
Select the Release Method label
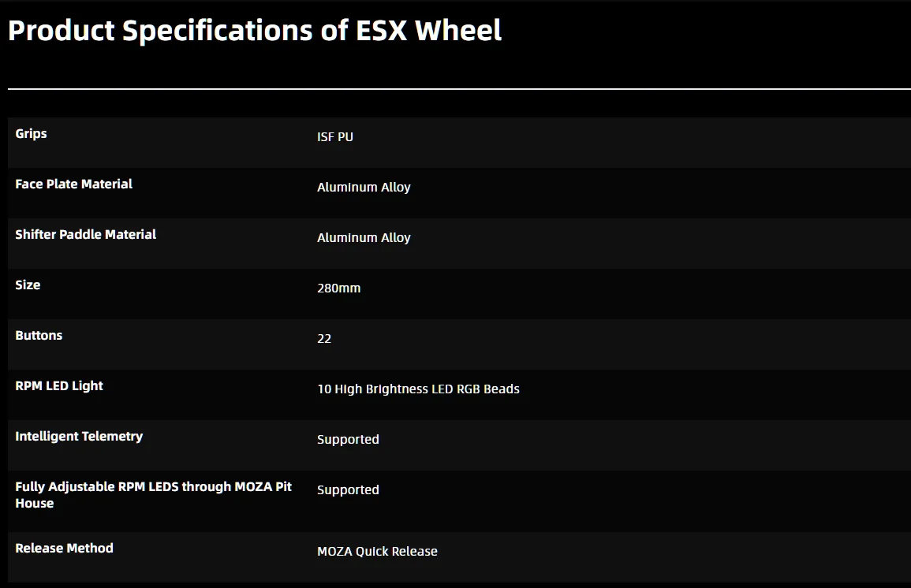pyautogui.click(x=64, y=549)
